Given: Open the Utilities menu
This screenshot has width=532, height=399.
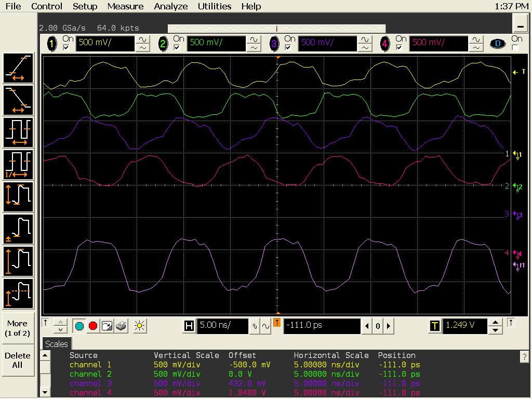Looking at the screenshot, I should click(215, 6).
